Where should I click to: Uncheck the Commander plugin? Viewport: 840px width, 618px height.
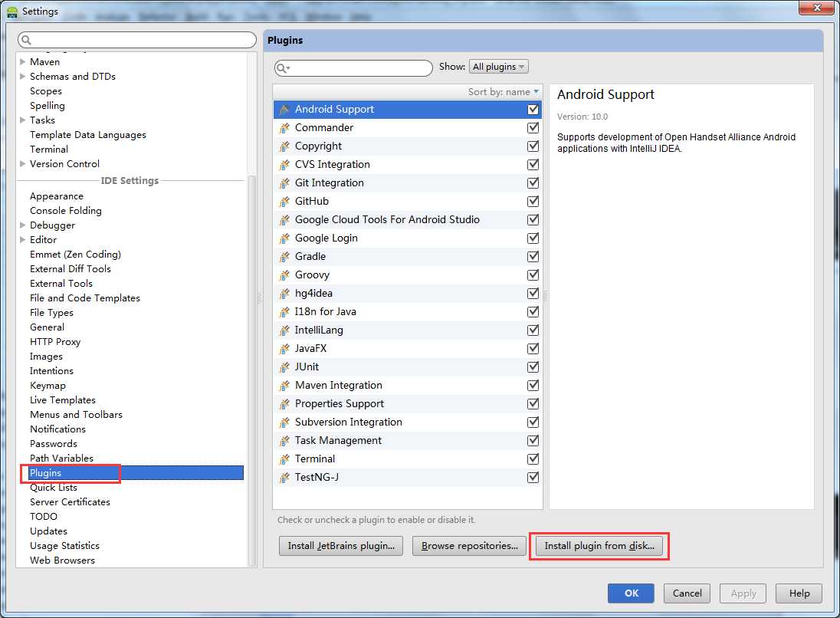533,127
